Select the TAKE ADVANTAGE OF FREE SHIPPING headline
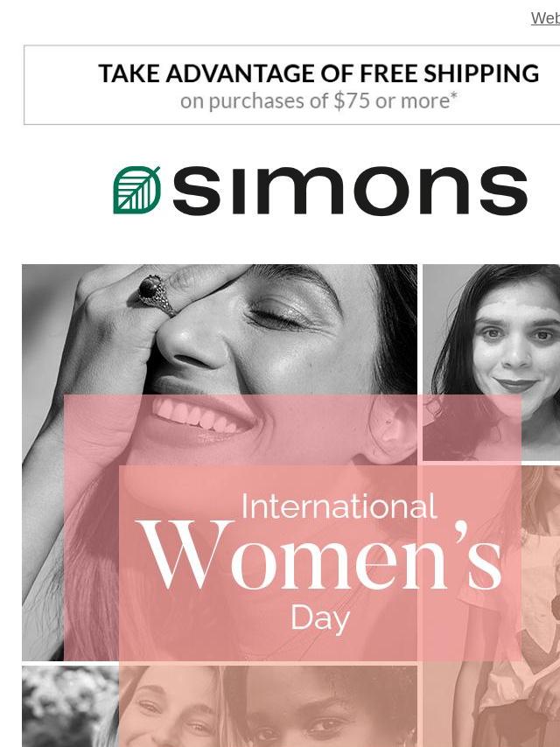Image resolution: width=560 pixels, height=747 pixels. [x=318, y=73]
